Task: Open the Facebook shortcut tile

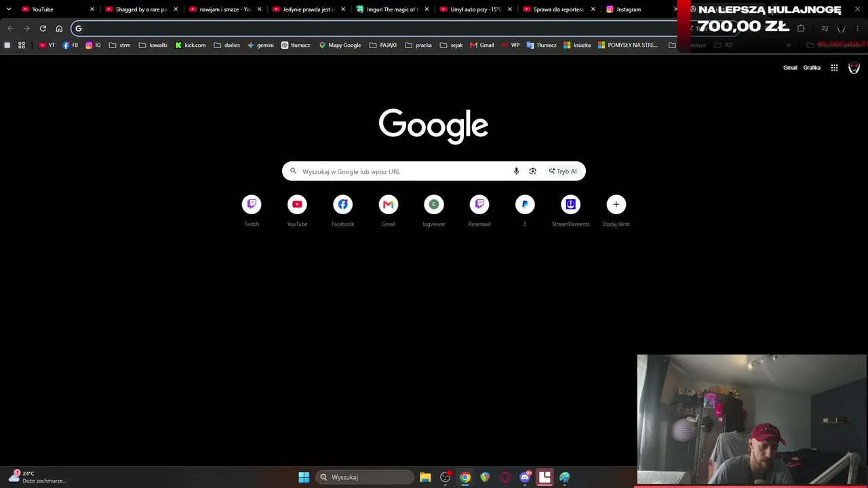Action: (x=342, y=211)
